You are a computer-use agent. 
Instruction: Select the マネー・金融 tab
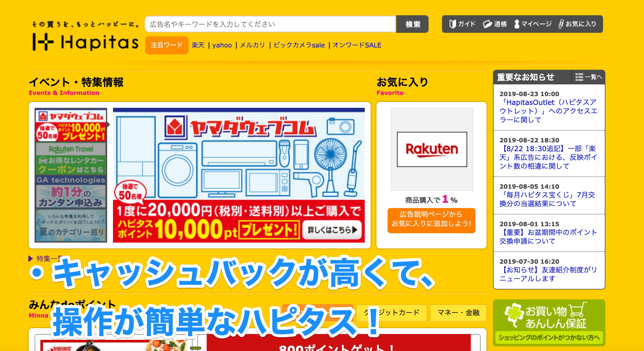[458, 313]
